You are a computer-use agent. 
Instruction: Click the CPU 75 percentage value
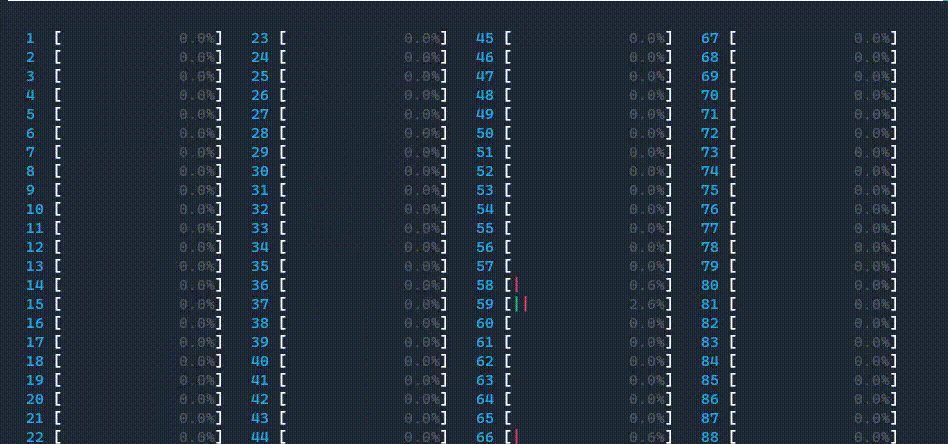pos(873,190)
